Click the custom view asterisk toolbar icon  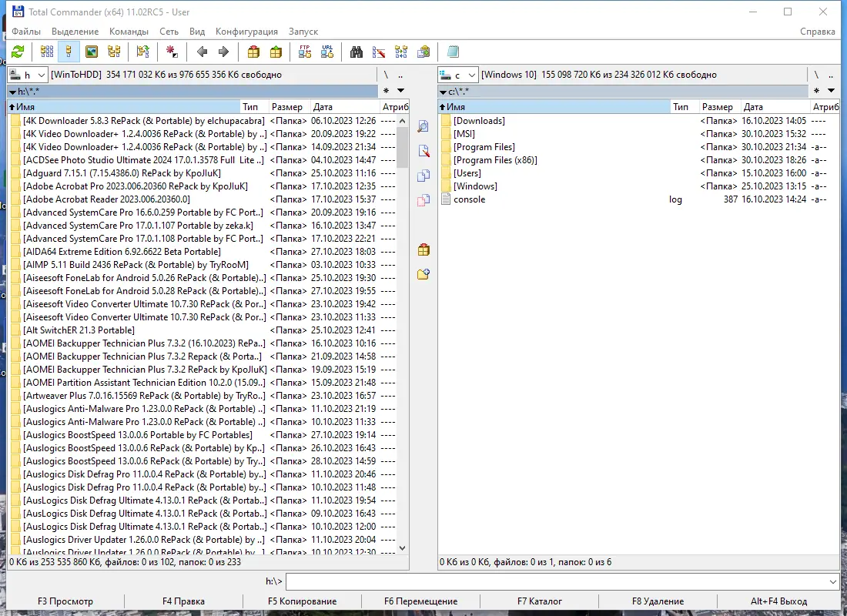[x=172, y=52]
